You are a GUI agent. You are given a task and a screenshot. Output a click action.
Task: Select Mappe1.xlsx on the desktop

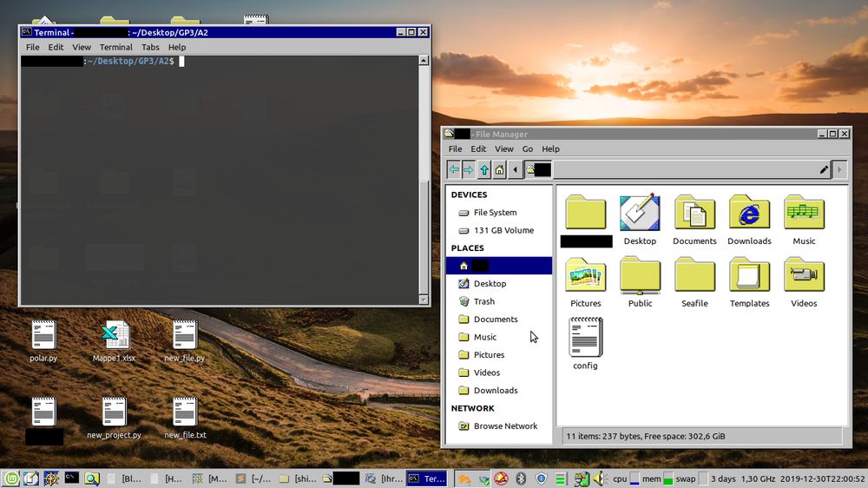coord(114,340)
